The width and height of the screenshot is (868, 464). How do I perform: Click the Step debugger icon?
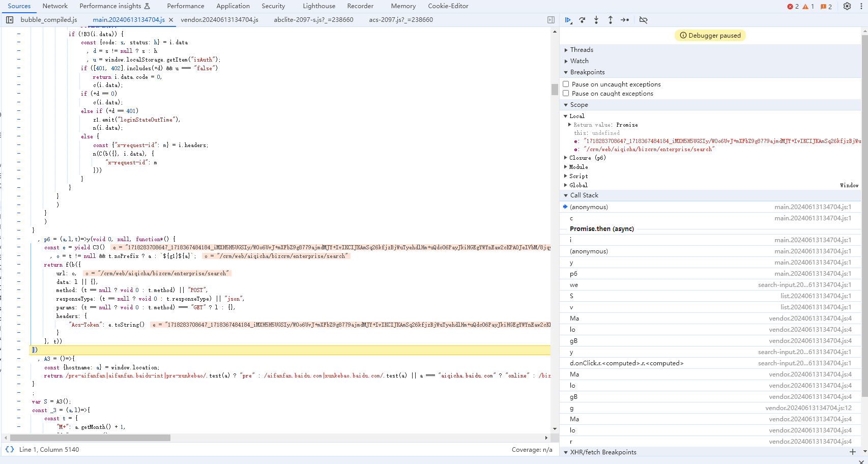coord(625,20)
